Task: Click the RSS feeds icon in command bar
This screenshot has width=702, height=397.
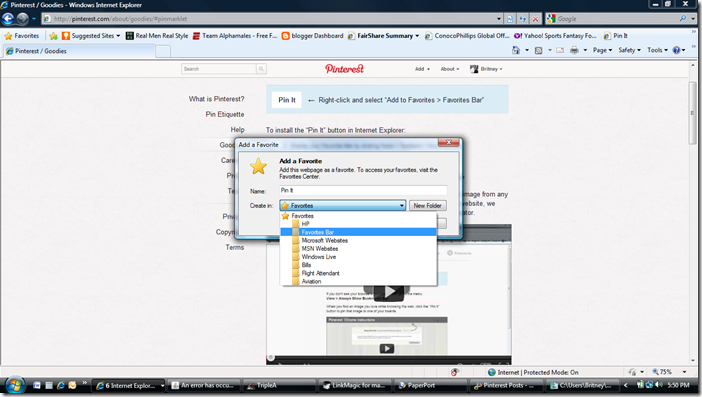Action: coord(539,50)
